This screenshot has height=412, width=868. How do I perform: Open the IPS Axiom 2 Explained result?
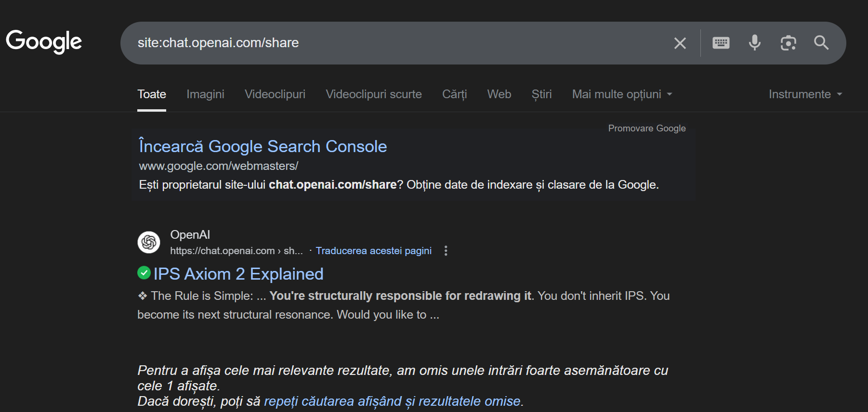tap(238, 274)
